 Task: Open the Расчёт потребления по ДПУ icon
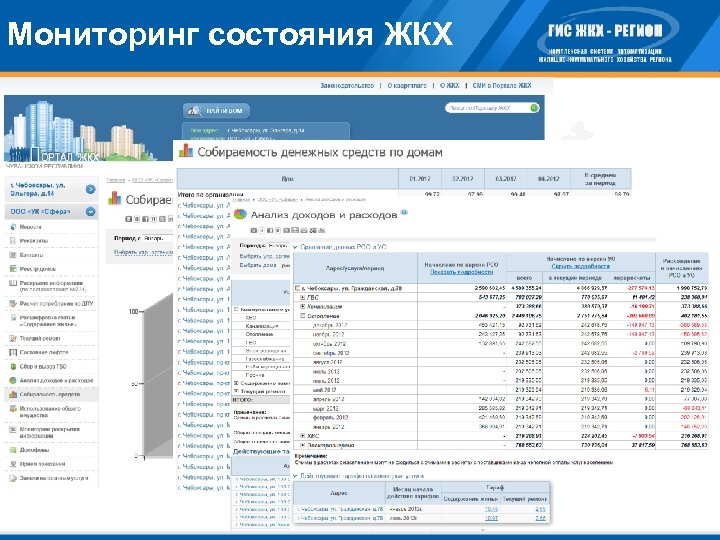(13, 304)
